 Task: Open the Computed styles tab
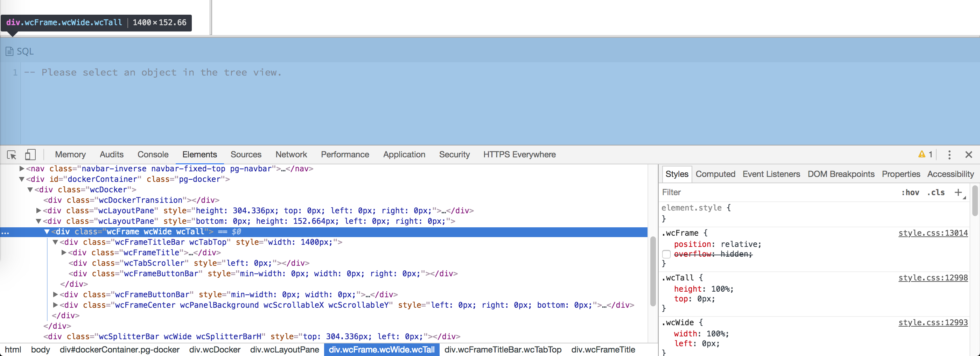715,174
